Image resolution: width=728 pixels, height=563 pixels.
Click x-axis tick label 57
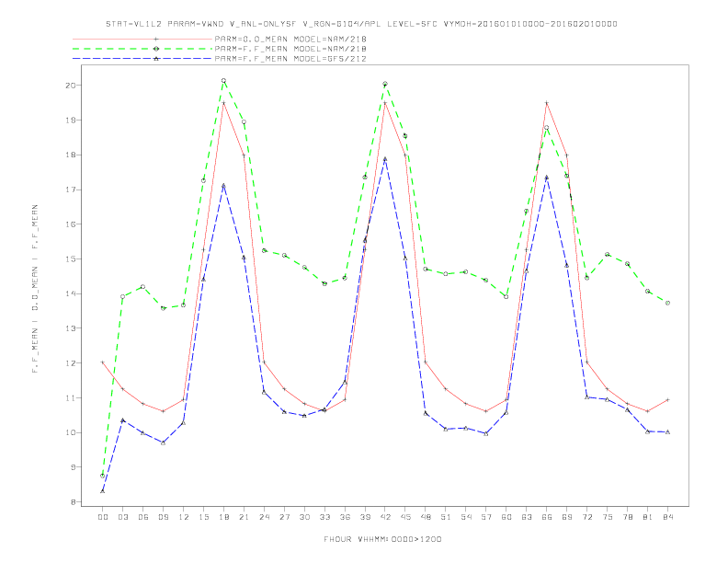[x=486, y=517]
